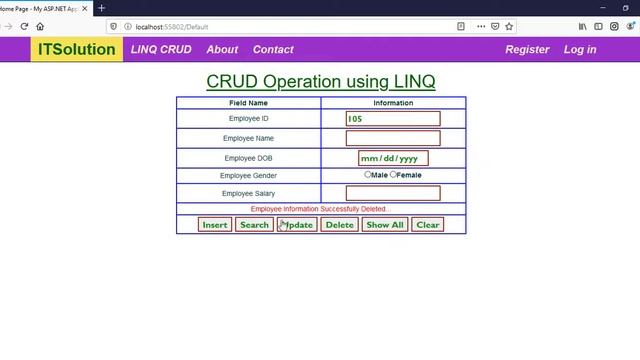Open the tracking protection shield icon
Screen dimensions: 640x360
(x=113, y=27)
